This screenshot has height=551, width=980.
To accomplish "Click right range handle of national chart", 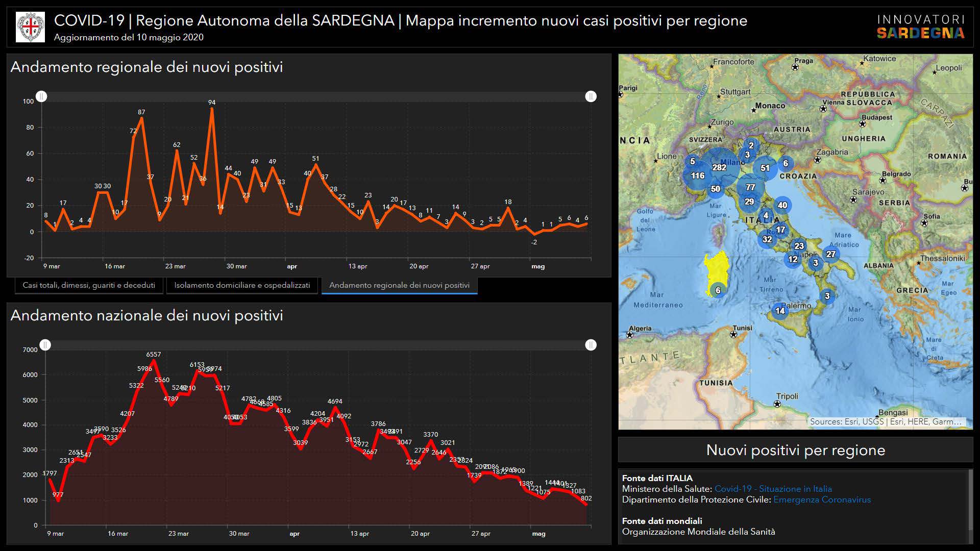I will tap(591, 345).
